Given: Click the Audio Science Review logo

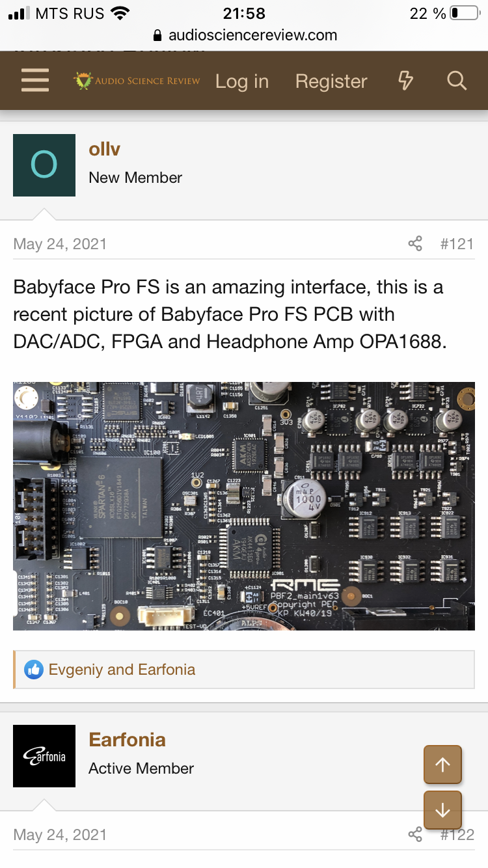Looking at the screenshot, I should click(x=137, y=81).
